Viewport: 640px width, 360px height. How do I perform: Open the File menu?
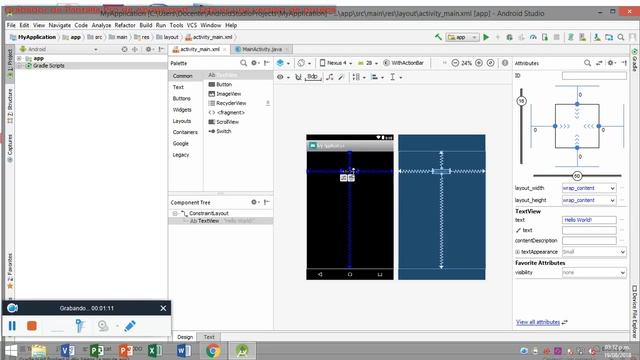point(11,25)
